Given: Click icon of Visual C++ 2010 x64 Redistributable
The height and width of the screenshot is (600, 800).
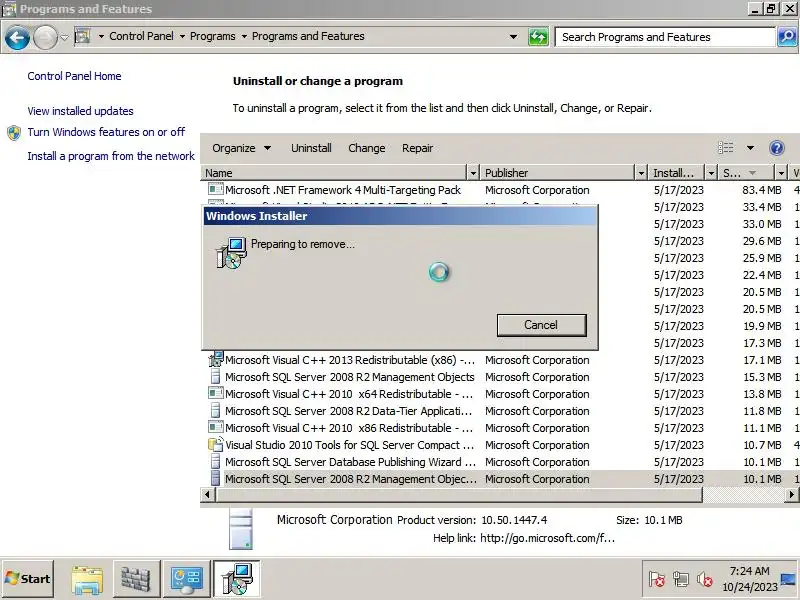Looking at the screenshot, I should point(215,393).
